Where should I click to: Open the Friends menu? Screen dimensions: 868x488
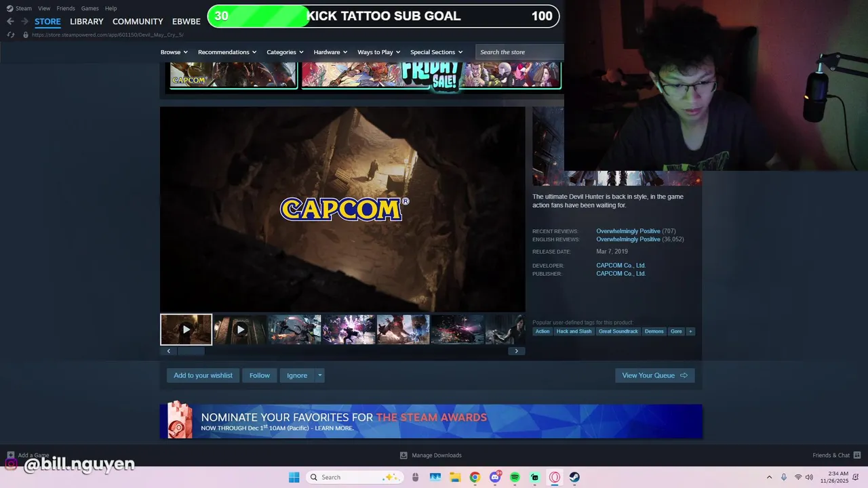click(x=66, y=8)
